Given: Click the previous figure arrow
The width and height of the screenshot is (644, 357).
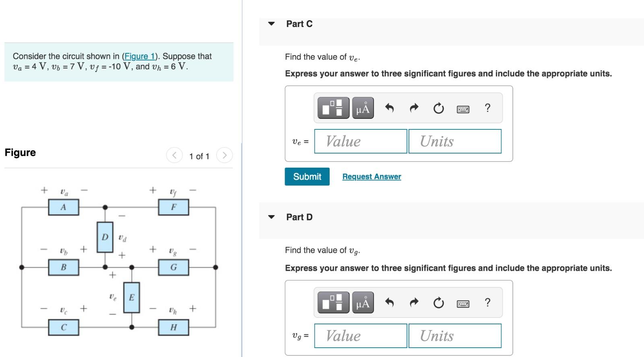Looking at the screenshot, I should (x=174, y=156).
